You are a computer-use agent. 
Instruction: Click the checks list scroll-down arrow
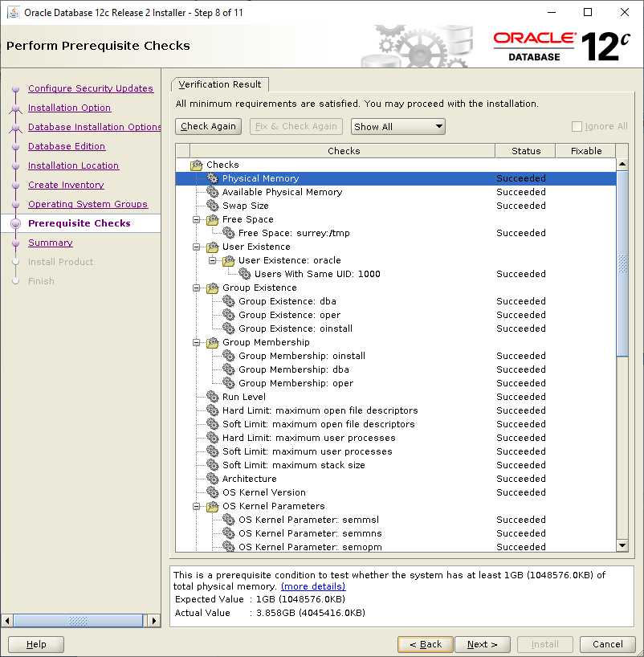pos(622,545)
